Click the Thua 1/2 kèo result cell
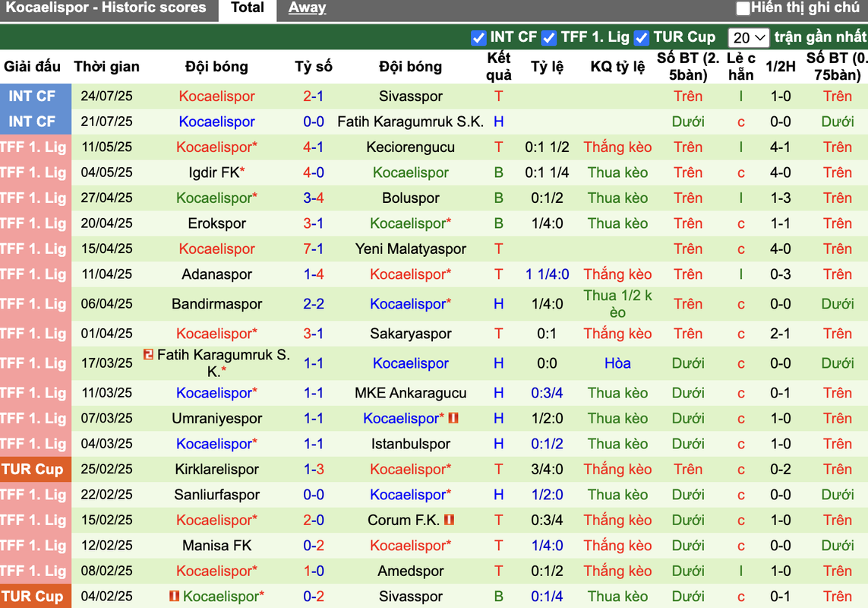The image size is (868, 608). point(618,304)
